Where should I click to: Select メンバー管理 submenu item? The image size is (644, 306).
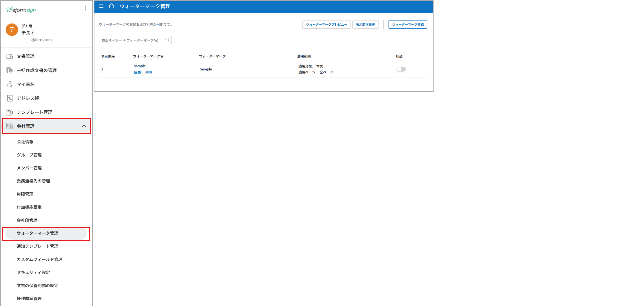[x=29, y=168]
